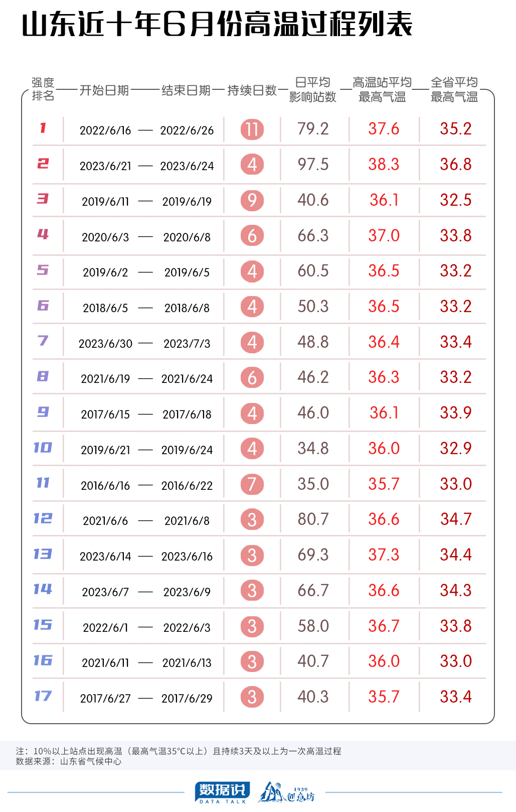The image size is (516, 812).
Task: Click the 36.8 province average value
Action: point(456,164)
